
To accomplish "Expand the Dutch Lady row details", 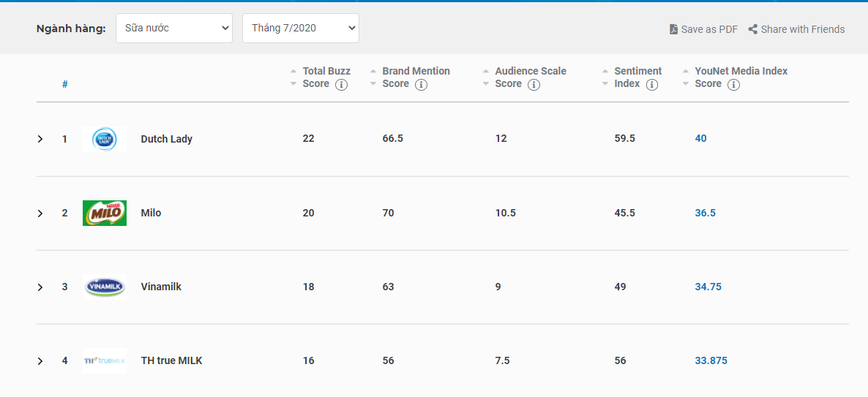I will point(40,139).
